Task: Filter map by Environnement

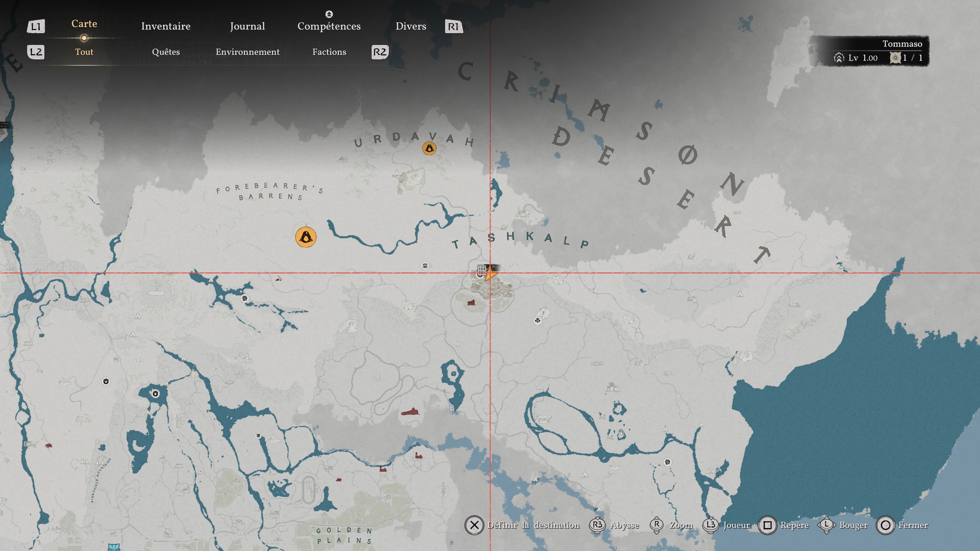Action: [x=248, y=52]
